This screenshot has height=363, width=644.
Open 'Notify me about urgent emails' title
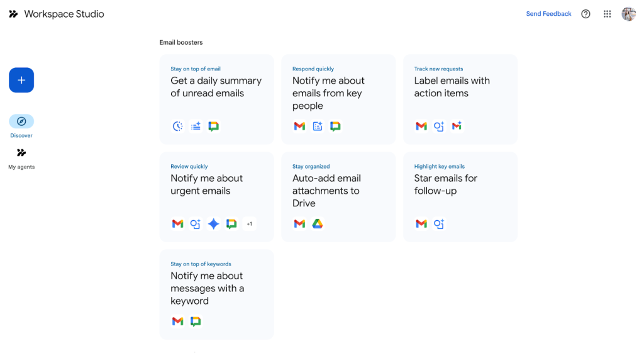206,184
